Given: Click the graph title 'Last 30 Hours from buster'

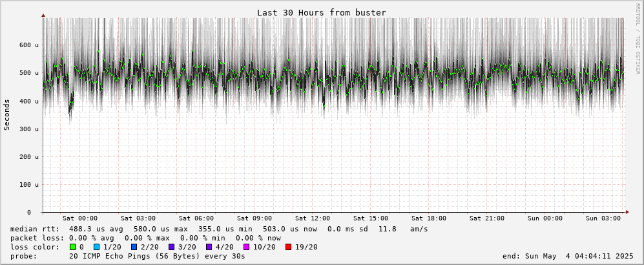Looking at the screenshot, I should [x=322, y=13].
